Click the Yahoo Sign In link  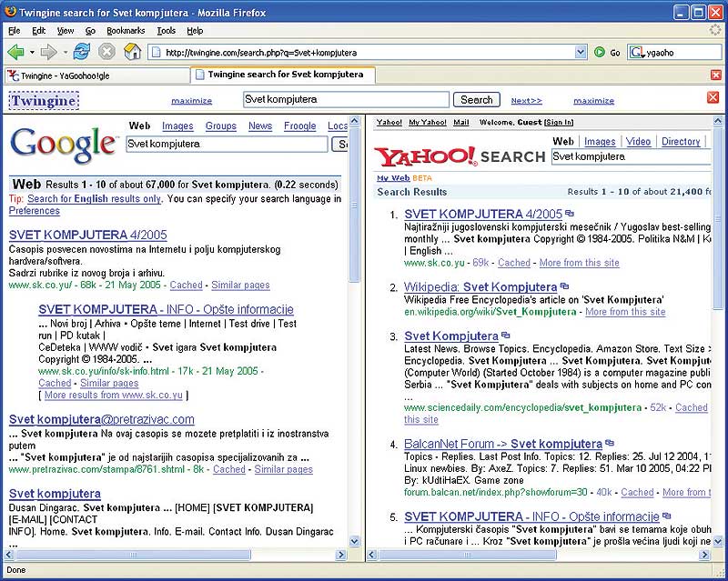tap(559, 123)
